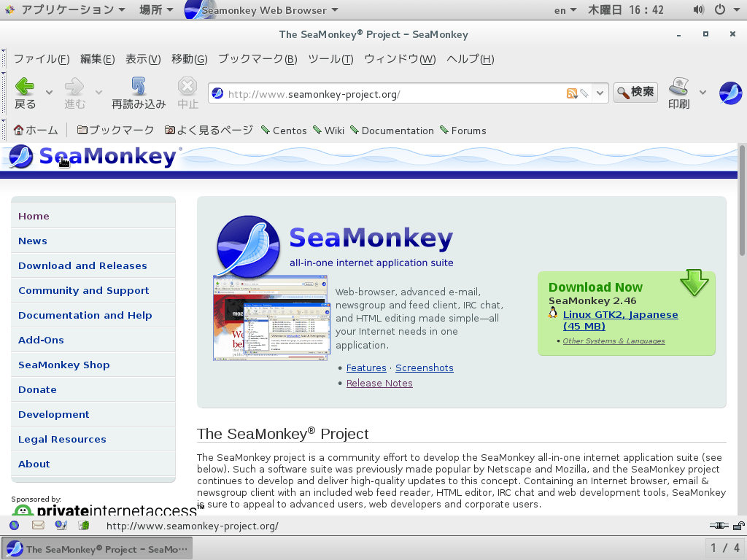Click the sound volume icon in the top panel
747x560 pixels.
[698, 10]
